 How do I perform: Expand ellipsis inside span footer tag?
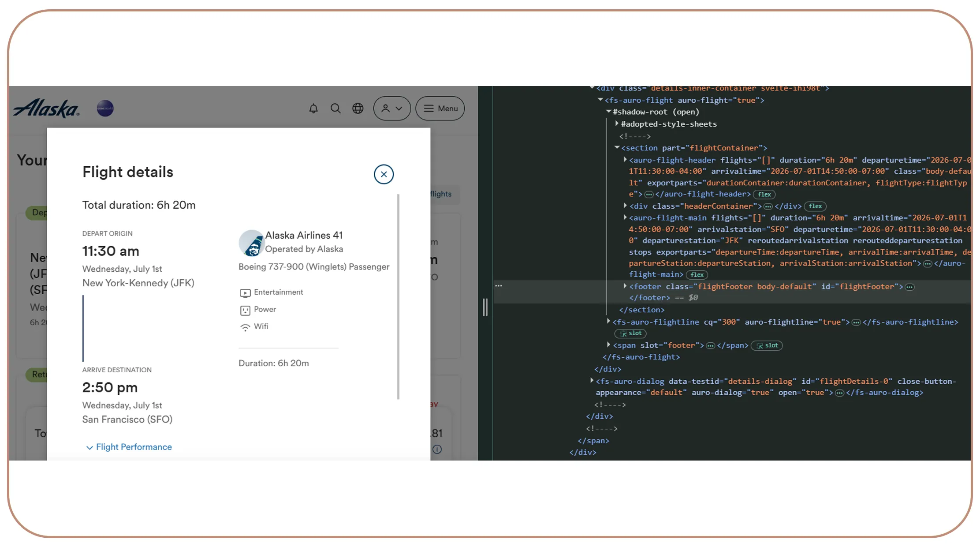[x=710, y=346]
